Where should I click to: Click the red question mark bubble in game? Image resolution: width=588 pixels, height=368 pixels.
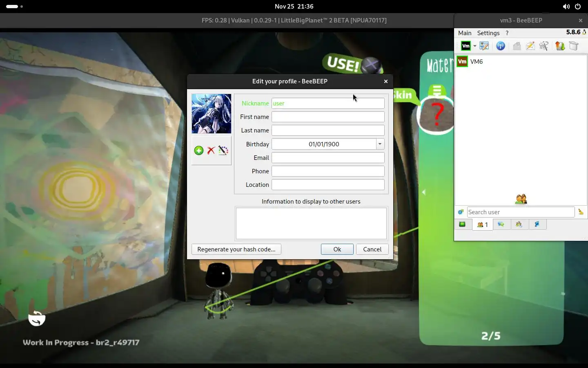437,114
